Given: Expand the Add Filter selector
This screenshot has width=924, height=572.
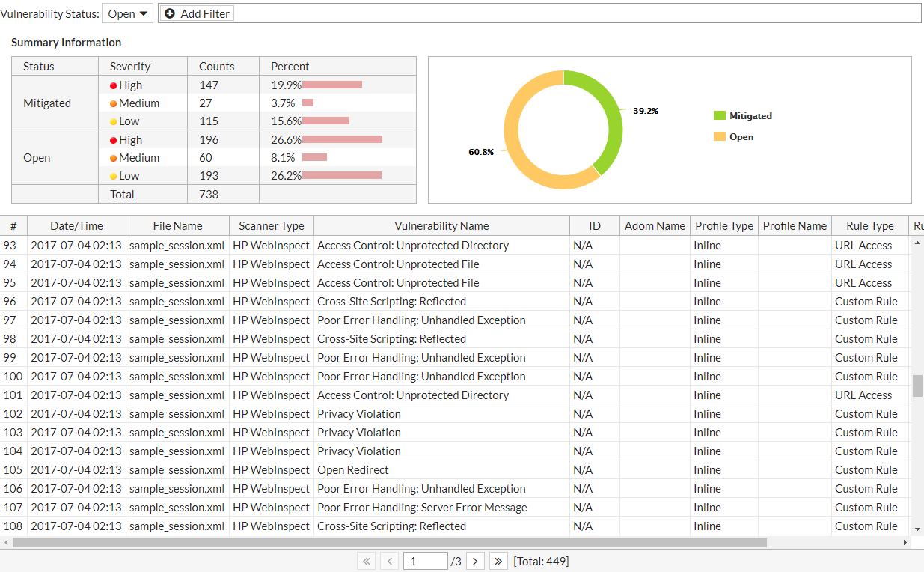Looking at the screenshot, I should coord(196,13).
